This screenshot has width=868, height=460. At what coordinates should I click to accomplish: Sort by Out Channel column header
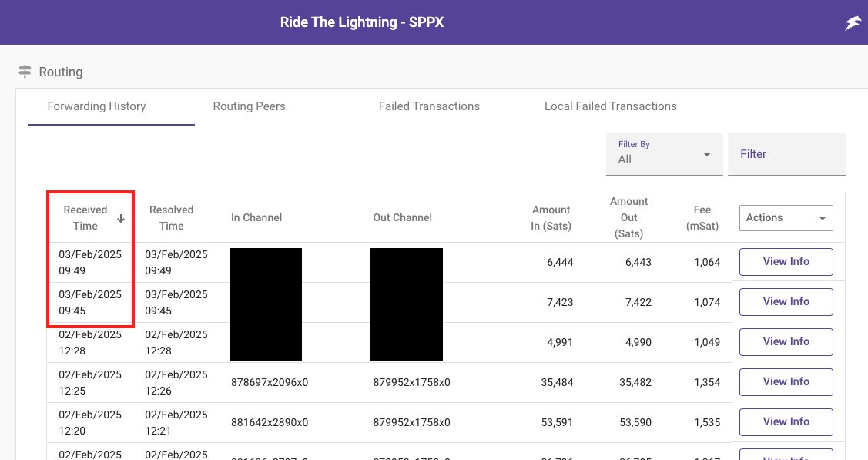(403, 217)
